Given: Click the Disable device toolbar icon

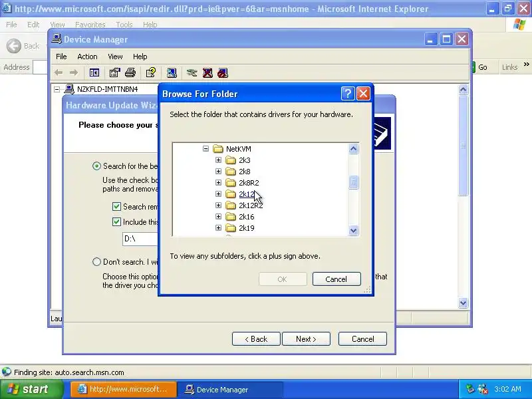Looking at the screenshot, I should pyautogui.click(x=223, y=72).
